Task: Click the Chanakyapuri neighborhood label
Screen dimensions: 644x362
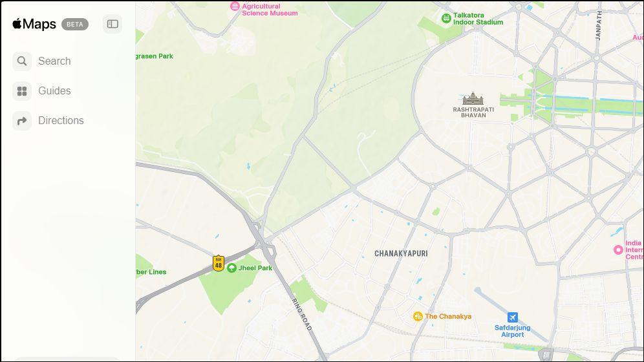Action: point(402,253)
